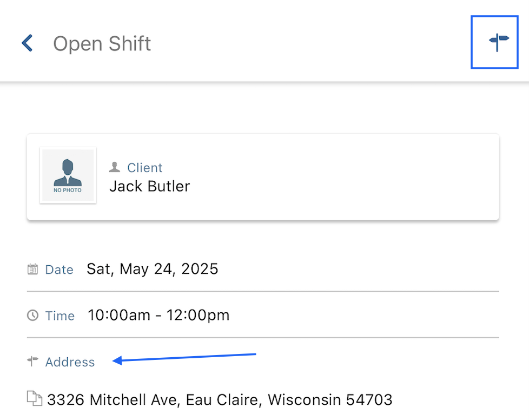Open client Jack Butler's name
529x420 pixels.
coord(150,186)
